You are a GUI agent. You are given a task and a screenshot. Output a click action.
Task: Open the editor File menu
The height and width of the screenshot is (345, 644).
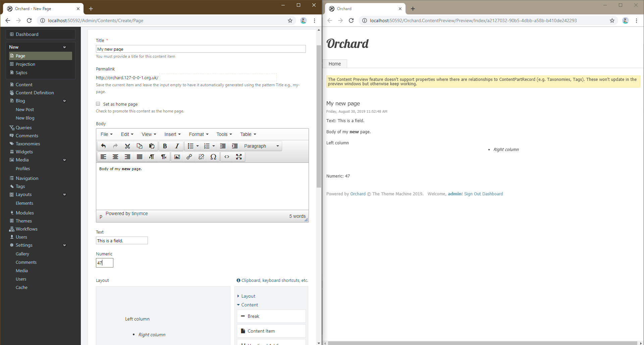[107, 134]
